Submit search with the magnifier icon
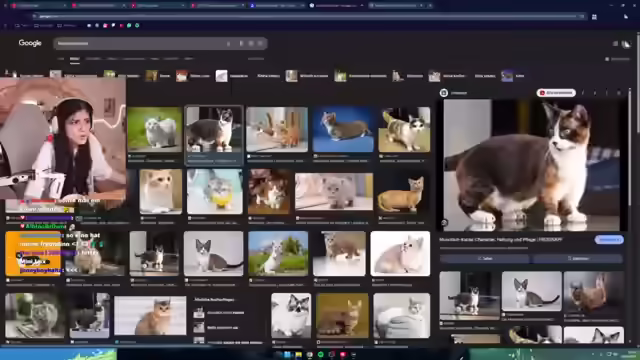This screenshot has height=360, width=640. pos(260,43)
